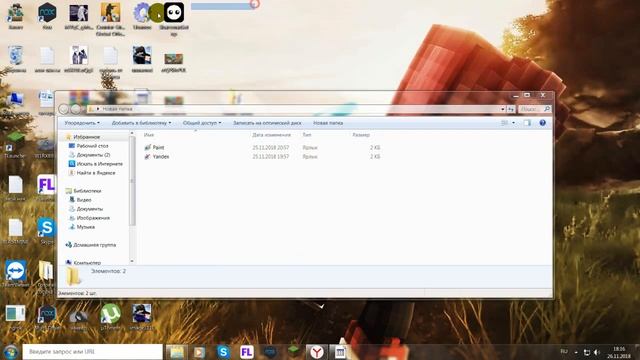Select the TeamViewer desktop icon
This screenshot has width=640, height=360.
[16, 274]
